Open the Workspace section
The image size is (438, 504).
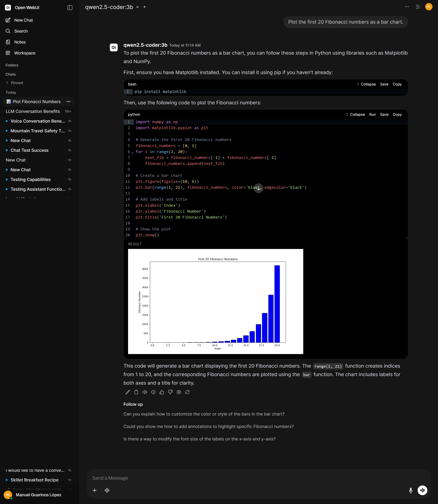[24, 53]
